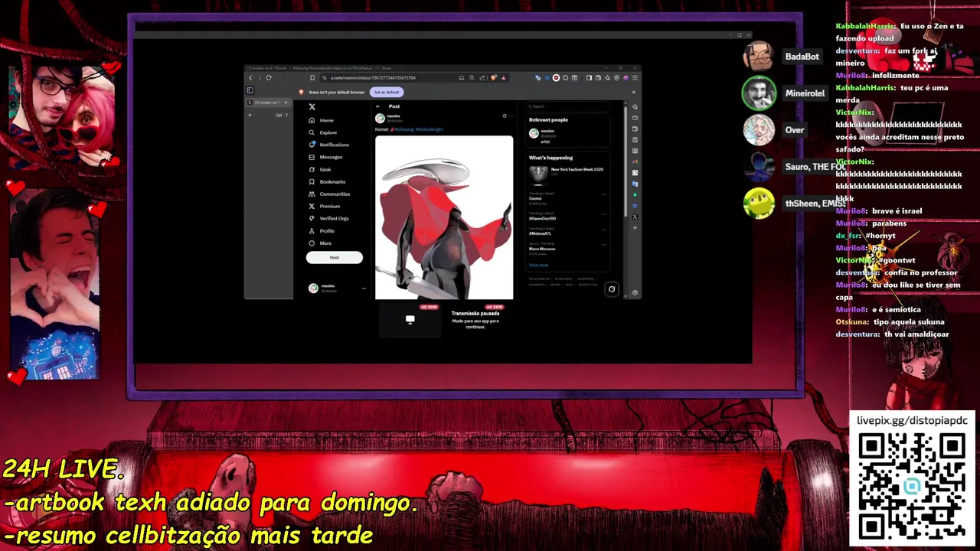Open Verified Orgs in X navigation
The height and width of the screenshot is (551, 980).
(x=328, y=218)
